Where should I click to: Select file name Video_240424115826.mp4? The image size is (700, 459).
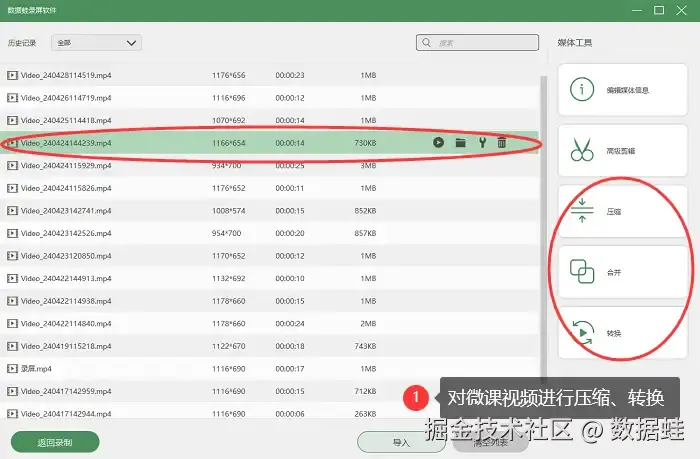[66, 188]
